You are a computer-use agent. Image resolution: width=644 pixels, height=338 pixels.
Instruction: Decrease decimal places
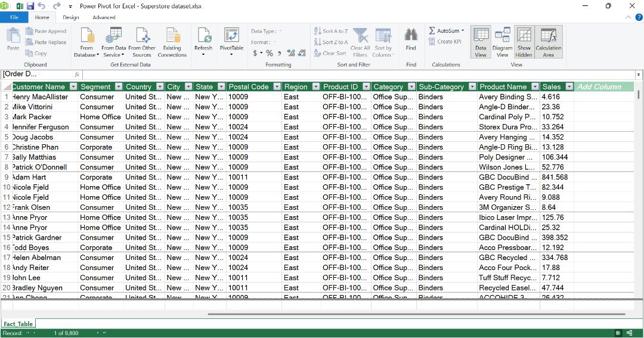point(302,53)
